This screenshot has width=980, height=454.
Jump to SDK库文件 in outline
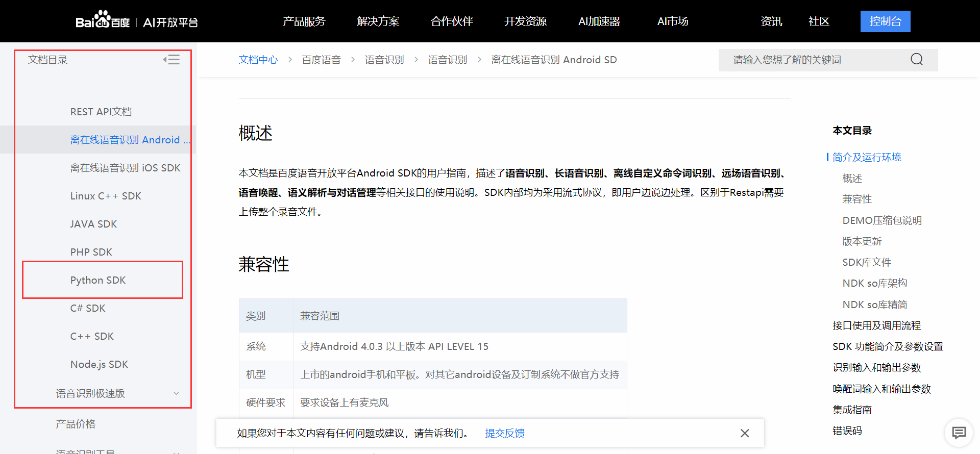pyautogui.click(x=867, y=262)
